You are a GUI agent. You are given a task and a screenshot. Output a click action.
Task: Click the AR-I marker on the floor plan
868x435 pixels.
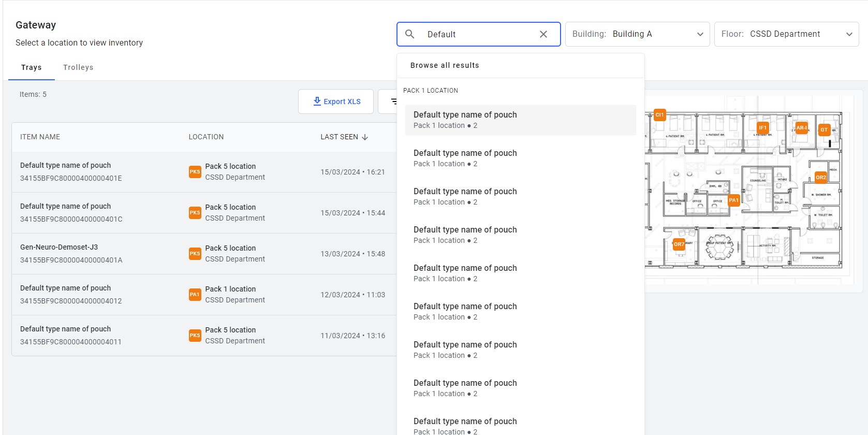801,128
